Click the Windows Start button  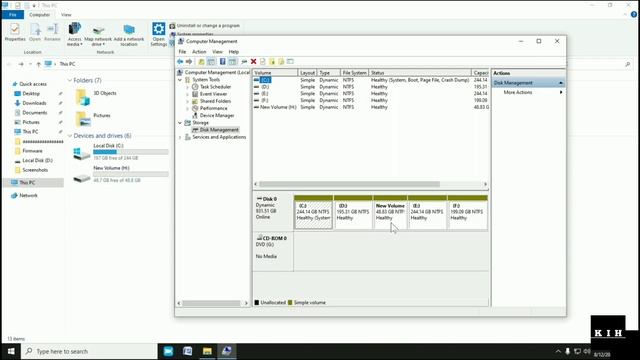tap(11, 351)
